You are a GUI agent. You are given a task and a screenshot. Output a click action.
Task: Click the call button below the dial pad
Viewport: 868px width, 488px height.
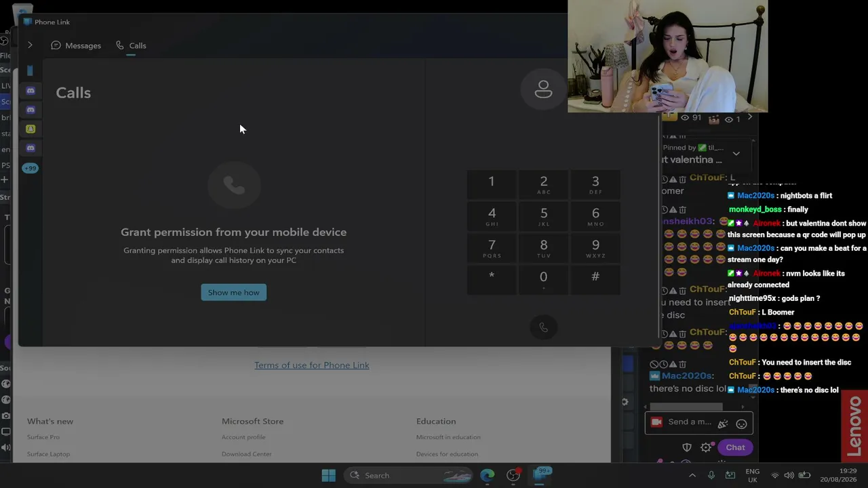point(543,327)
